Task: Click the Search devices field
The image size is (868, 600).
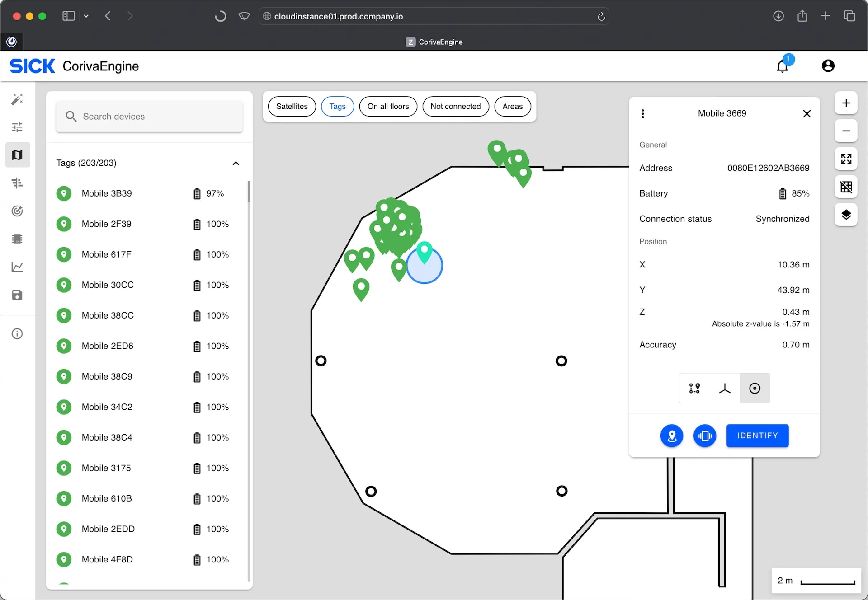Action: pyautogui.click(x=149, y=117)
